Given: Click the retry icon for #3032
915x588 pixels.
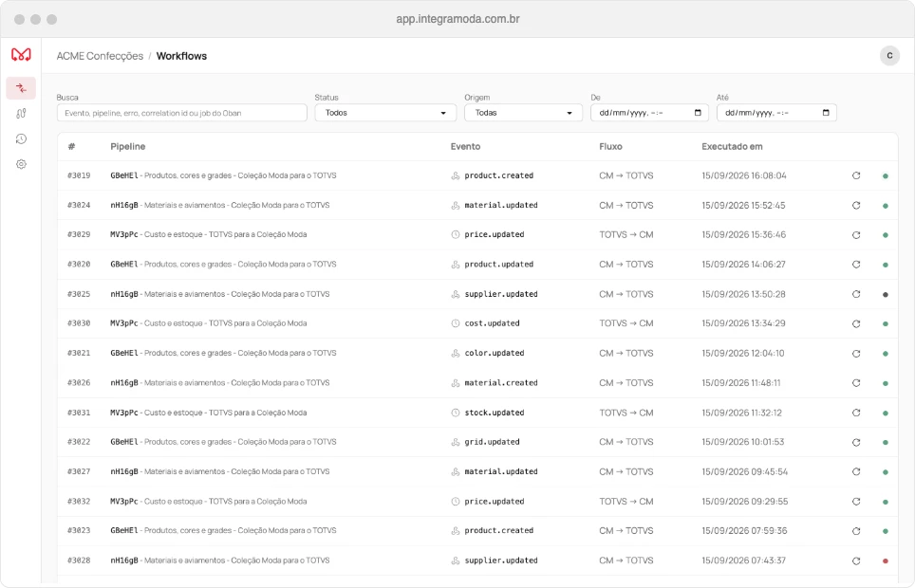Looking at the screenshot, I should (x=856, y=501).
